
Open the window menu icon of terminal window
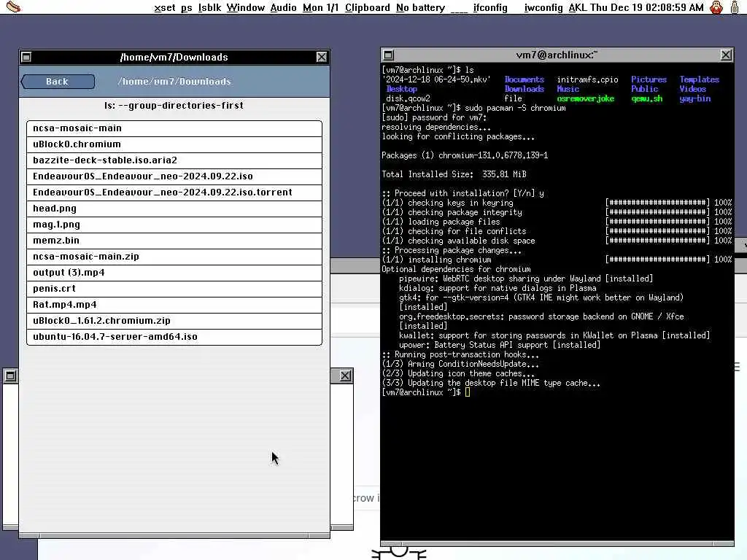point(388,55)
